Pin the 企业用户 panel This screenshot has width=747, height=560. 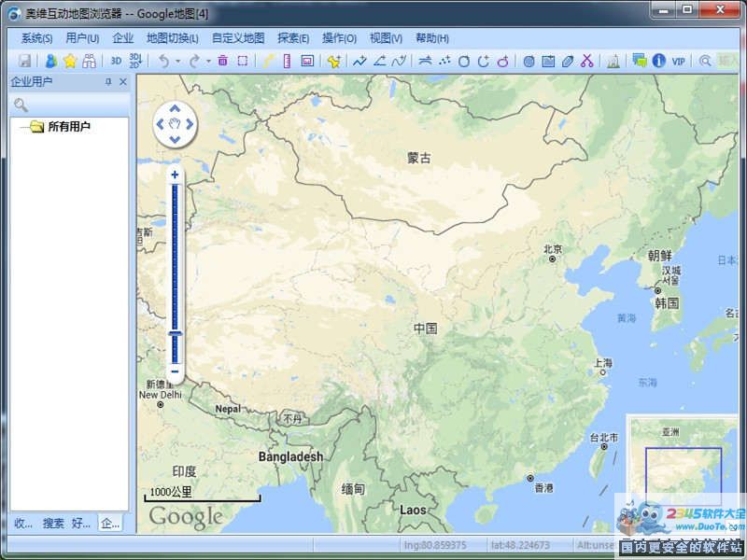tap(108, 82)
